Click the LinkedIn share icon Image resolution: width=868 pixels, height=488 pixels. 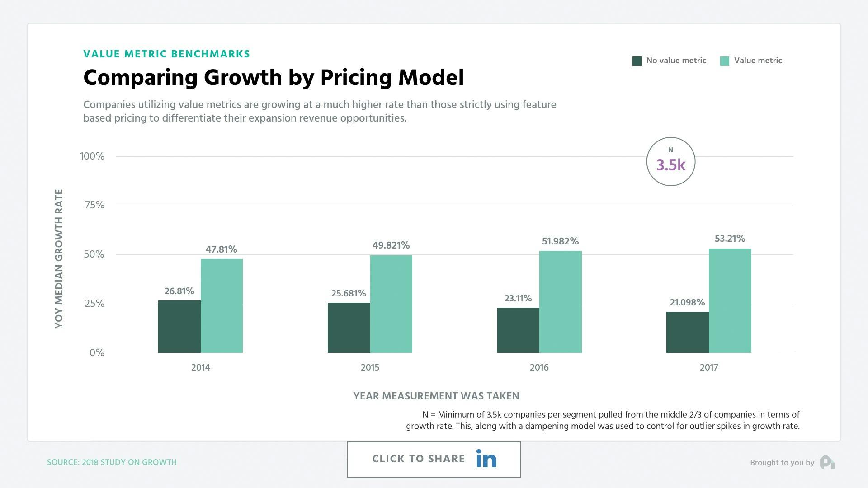(x=486, y=459)
